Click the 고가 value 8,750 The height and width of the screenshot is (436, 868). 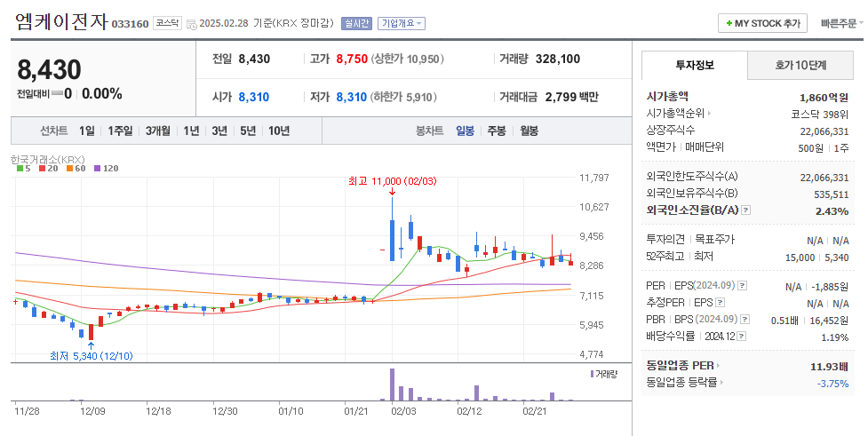pyautogui.click(x=352, y=59)
